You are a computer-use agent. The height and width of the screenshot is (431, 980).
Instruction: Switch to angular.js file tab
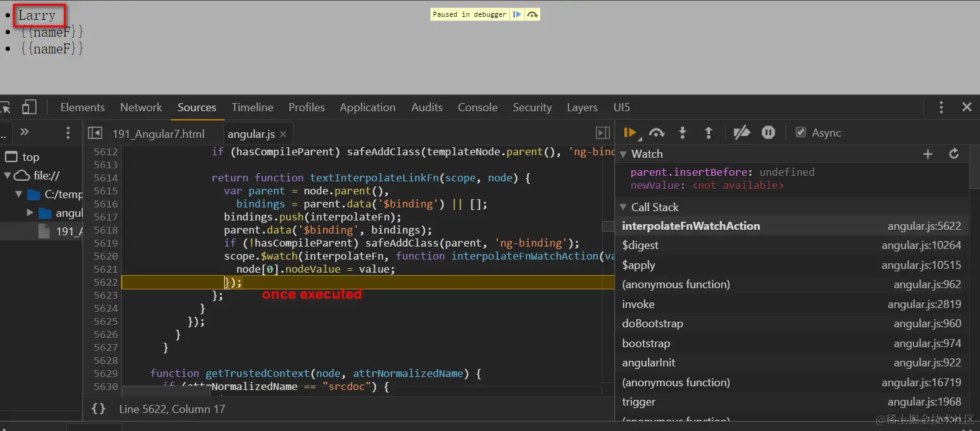(251, 134)
